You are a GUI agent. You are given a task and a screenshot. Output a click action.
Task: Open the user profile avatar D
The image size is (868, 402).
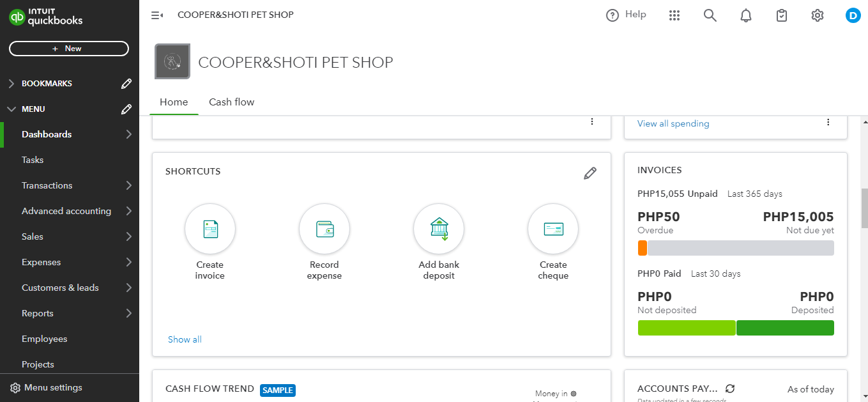853,15
